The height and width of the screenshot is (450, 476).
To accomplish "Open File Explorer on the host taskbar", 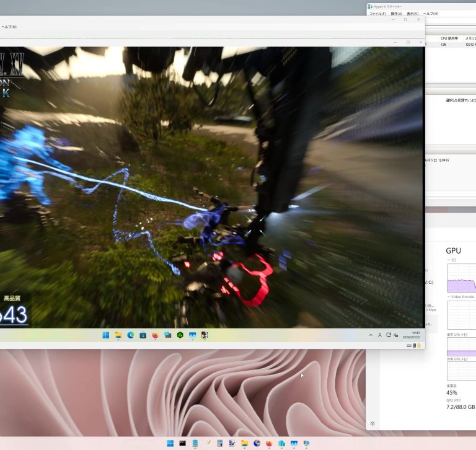I will 244,443.
